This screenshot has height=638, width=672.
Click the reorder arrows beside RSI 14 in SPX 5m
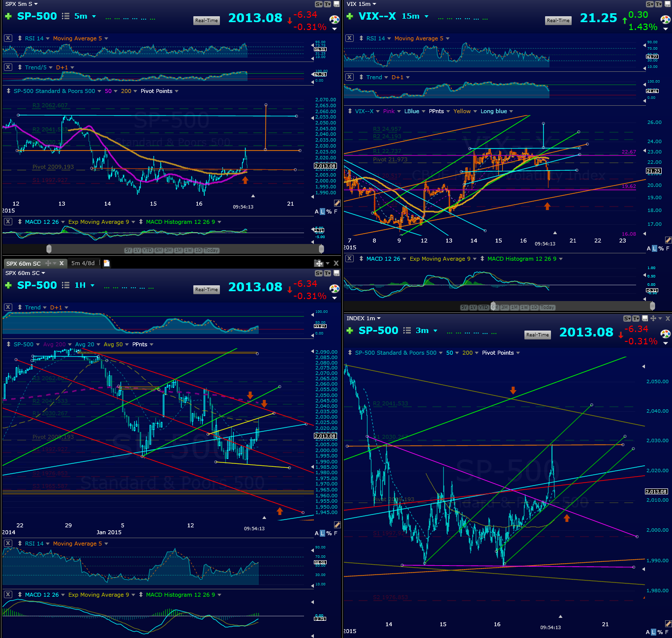point(20,38)
